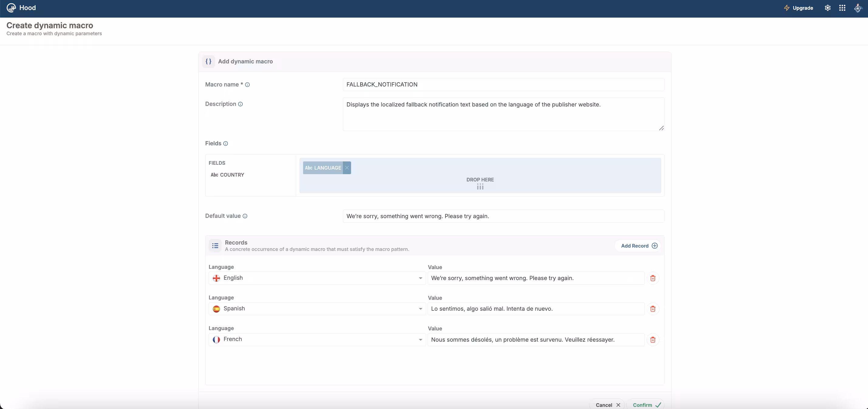Open the Default value info tooltip icon
This screenshot has width=868, height=409.
click(245, 216)
